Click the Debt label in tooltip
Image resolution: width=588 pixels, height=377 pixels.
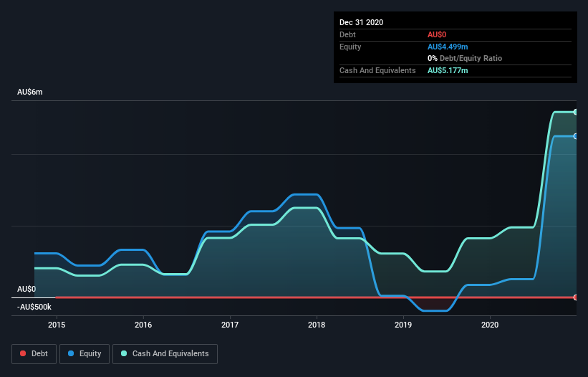pos(347,34)
